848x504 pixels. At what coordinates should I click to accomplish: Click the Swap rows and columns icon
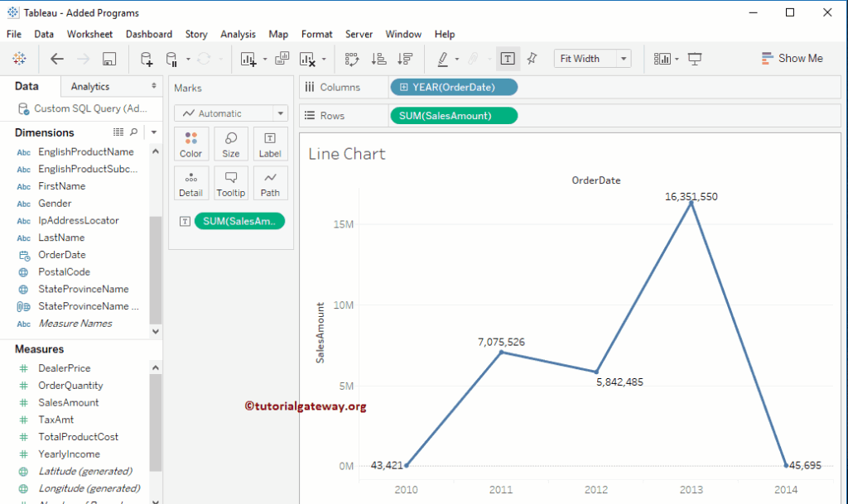tap(352, 59)
